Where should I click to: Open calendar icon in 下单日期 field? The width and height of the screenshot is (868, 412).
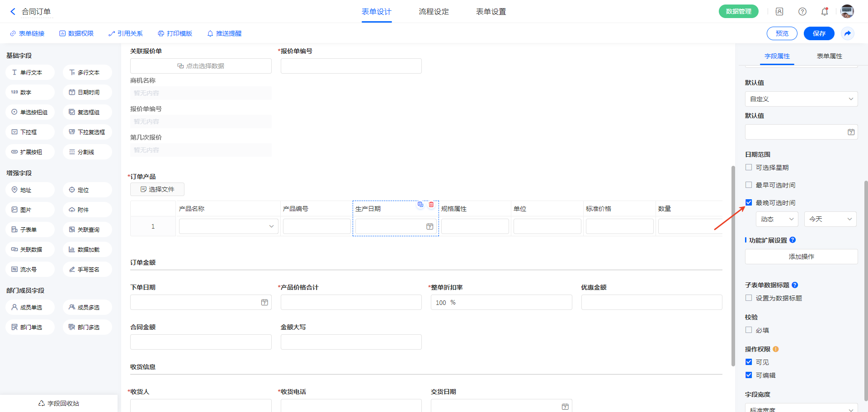point(264,302)
